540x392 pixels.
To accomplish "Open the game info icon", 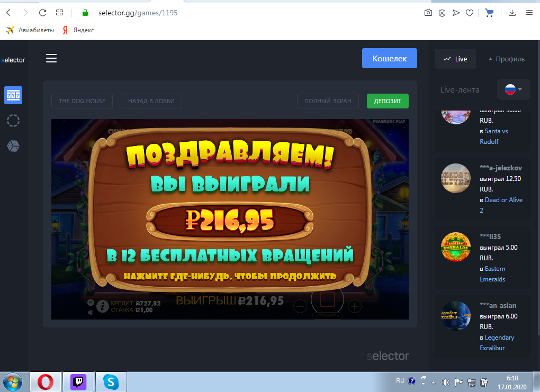I will point(102,306).
